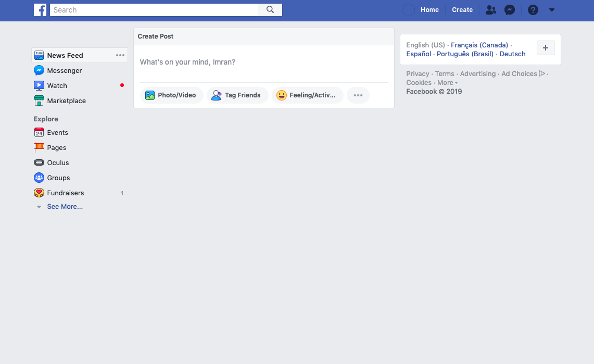
Task: Switch language to Deutsch
Action: coord(512,54)
